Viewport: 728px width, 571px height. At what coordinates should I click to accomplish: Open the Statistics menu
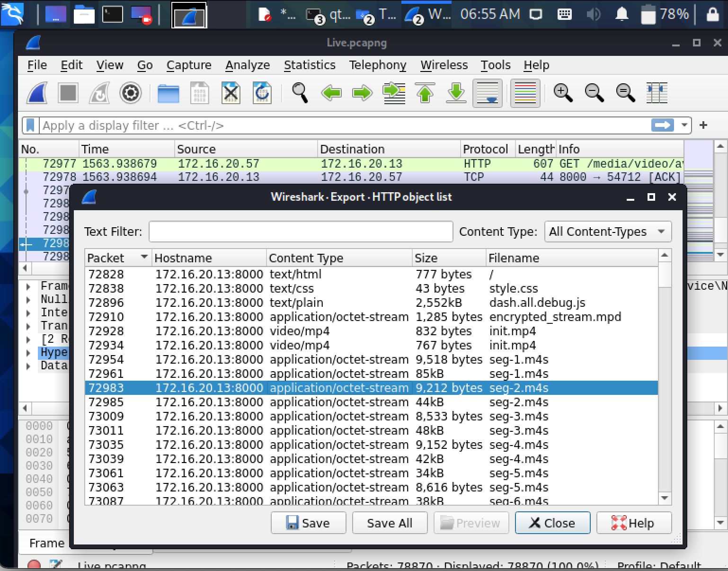310,65
